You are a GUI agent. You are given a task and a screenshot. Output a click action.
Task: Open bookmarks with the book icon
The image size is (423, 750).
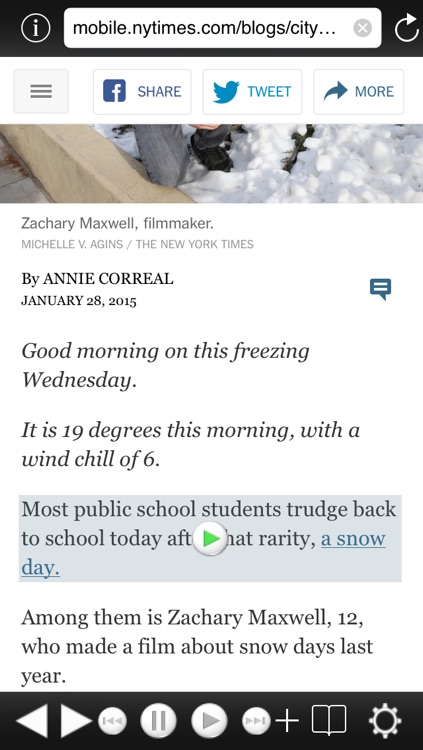(329, 720)
